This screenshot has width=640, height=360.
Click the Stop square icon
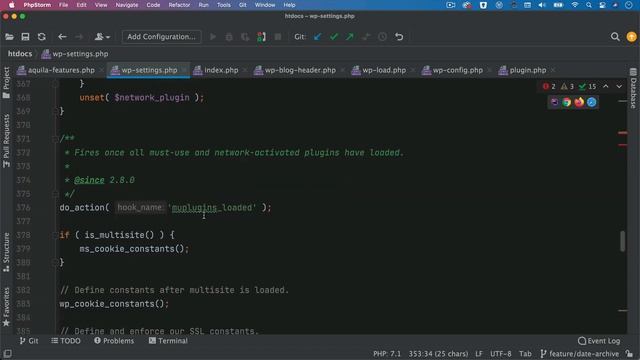click(x=278, y=37)
